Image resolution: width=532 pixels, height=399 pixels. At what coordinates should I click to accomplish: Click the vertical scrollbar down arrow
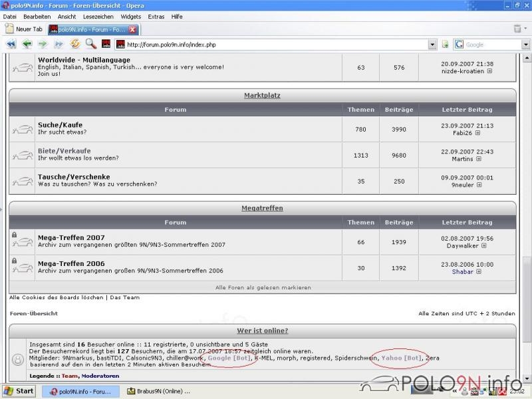(527, 378)
